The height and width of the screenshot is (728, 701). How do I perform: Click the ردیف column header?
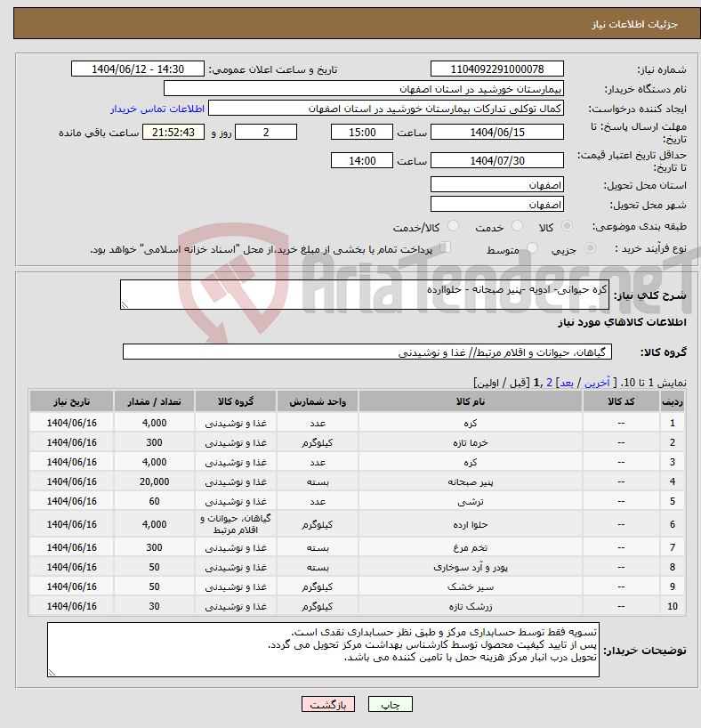[673, 401]
